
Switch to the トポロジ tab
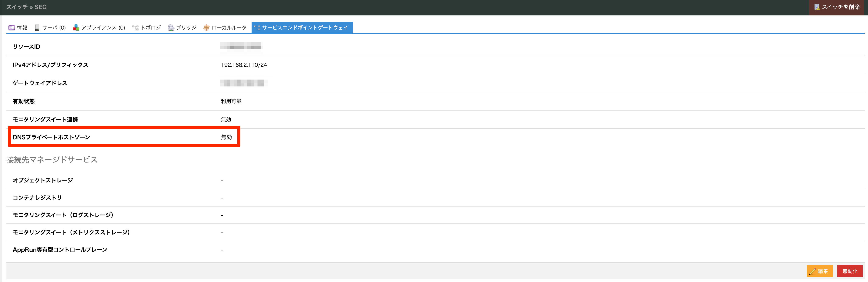pos(150,28)
